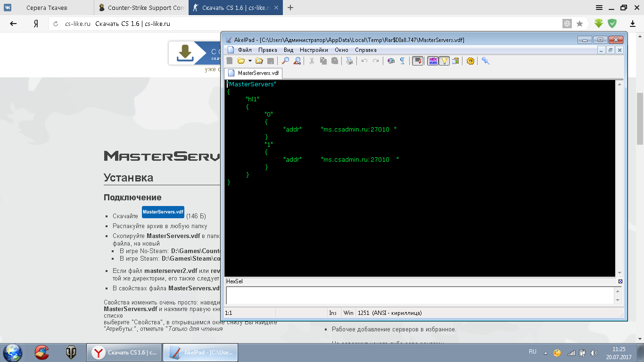Screen dimensions: 644x362
Task: Switch to the Yandex browser taskbar button
Action: point(124,353)
